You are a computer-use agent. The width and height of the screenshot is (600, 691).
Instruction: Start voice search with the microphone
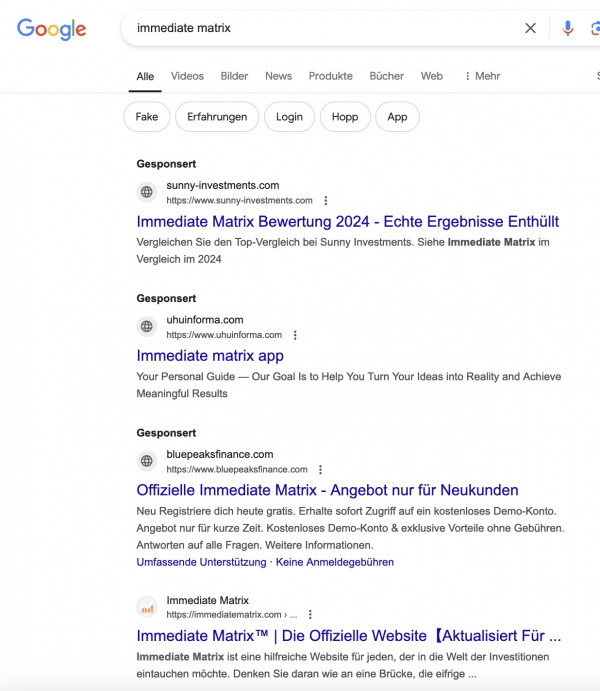[x=568, y=28]
